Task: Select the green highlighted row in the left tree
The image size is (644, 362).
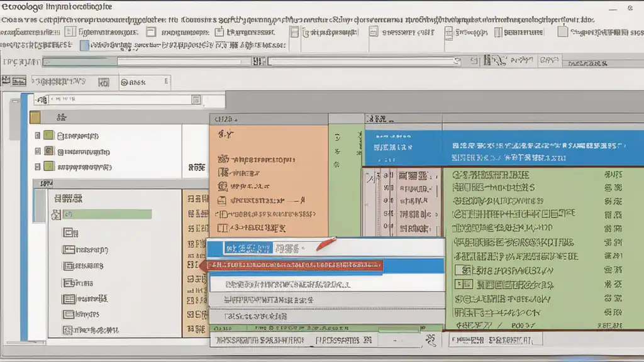Action: [x=107, y=214]
